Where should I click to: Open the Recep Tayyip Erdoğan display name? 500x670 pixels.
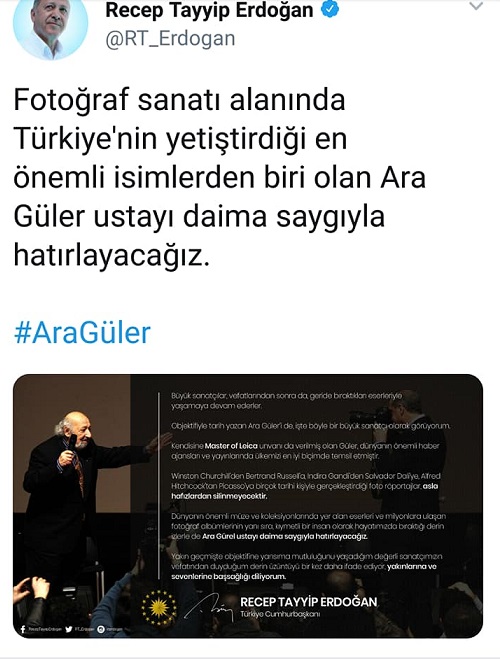pos(209,10)
